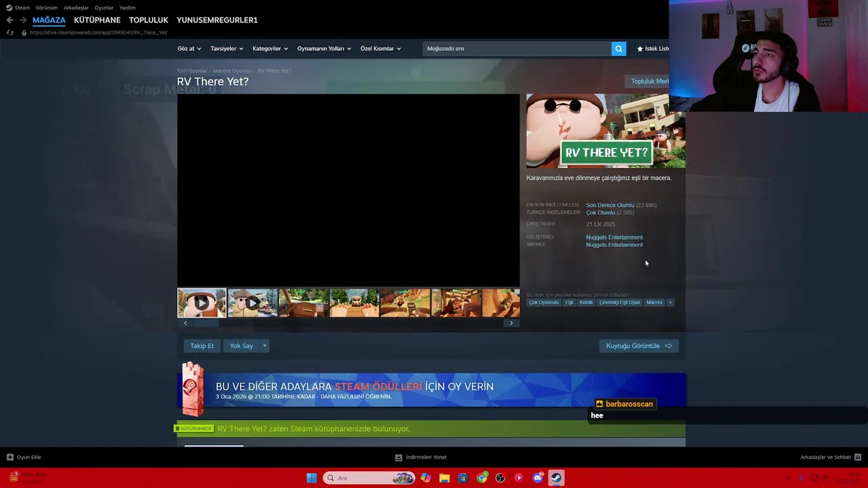Click the taskbar Ara search box

point(369,478)
